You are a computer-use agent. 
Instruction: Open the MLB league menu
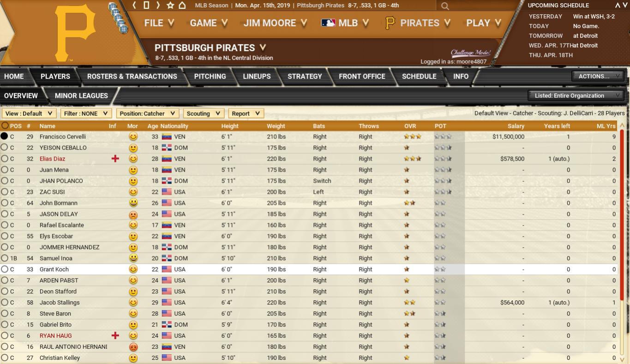(x=345, y=23)
